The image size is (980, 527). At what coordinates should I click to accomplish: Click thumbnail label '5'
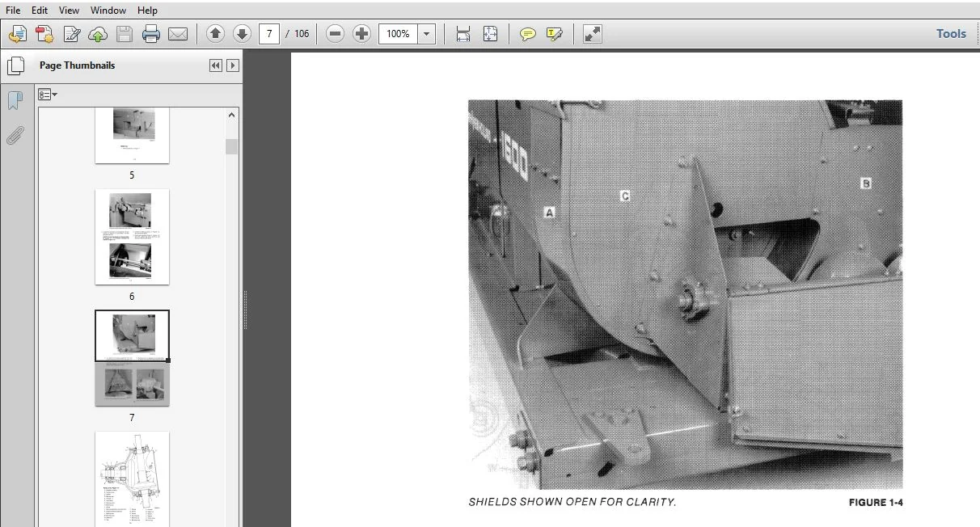(x=132, y=175)
